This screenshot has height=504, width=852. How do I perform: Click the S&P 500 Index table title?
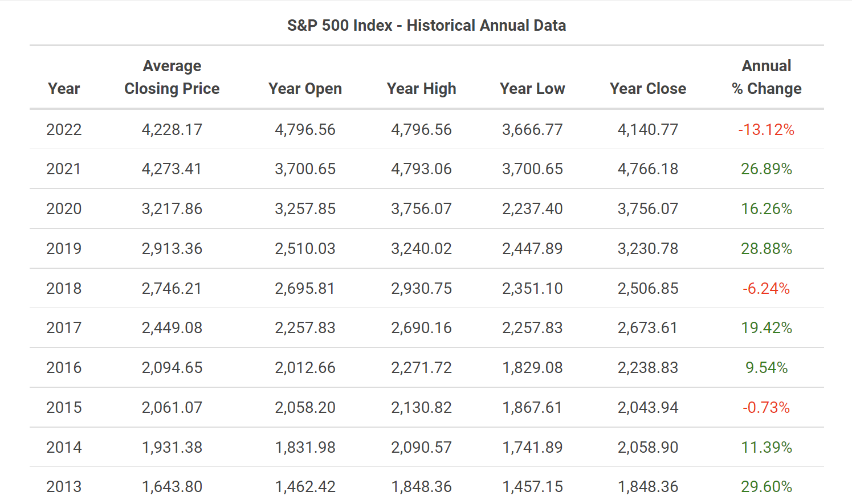click(426, 26)
